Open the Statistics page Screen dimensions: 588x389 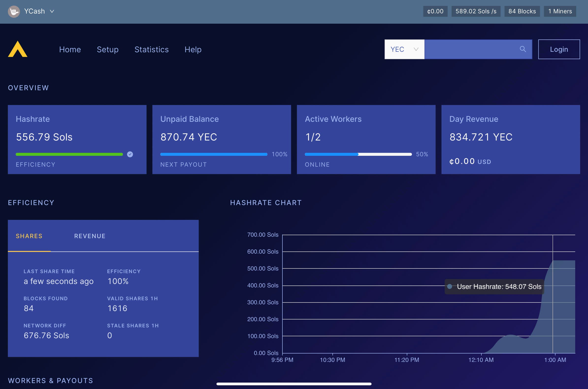pyautogui.click(x=151, y=50)
